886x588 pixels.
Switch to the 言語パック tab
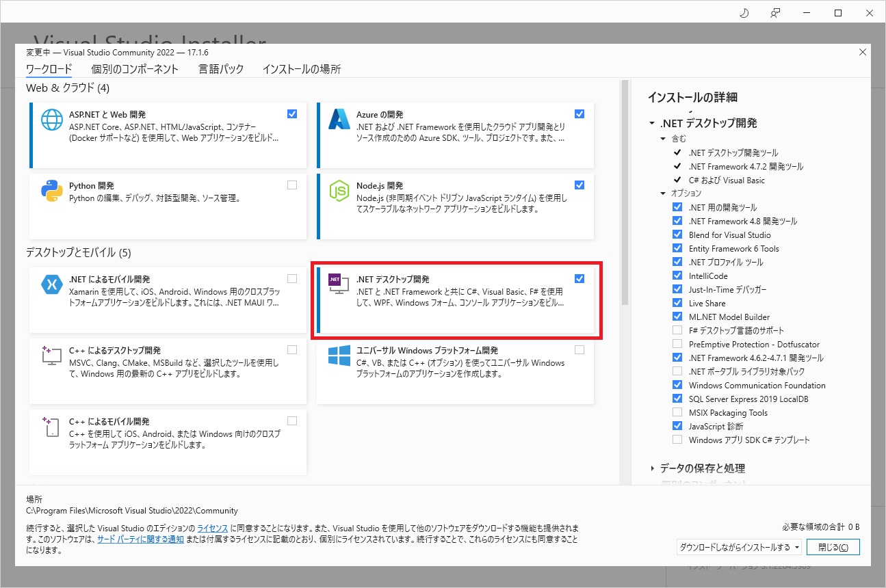pos(221,69)
